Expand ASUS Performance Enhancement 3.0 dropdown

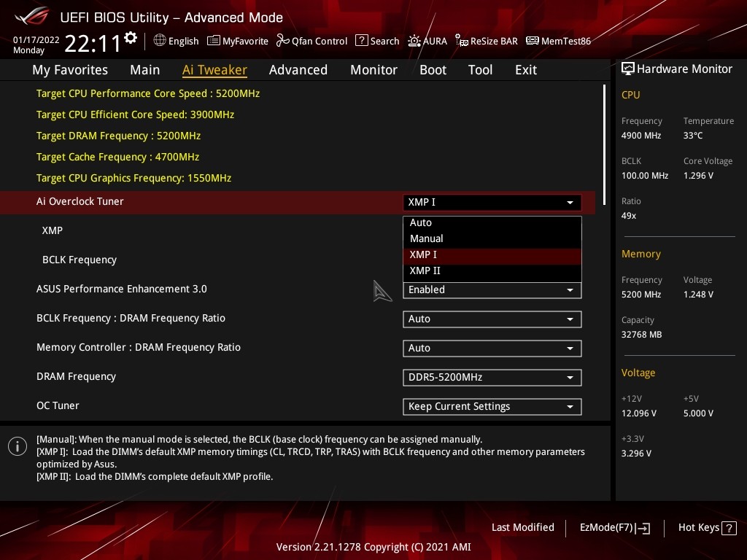pos(492,290)
